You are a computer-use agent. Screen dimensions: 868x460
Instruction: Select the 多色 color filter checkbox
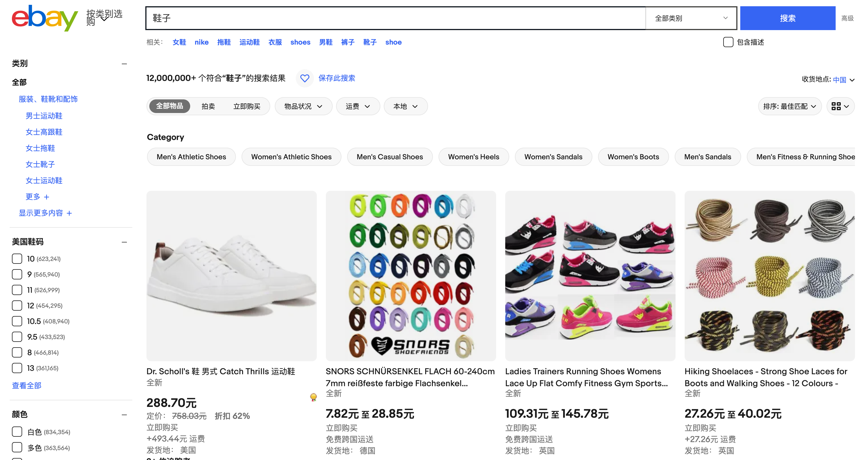point(17,448)
